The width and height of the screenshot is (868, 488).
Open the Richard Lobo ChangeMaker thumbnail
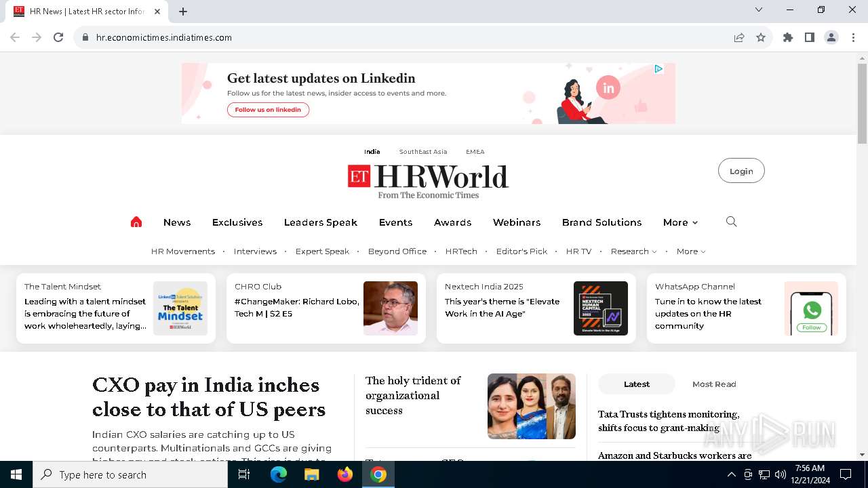coord(391,308)
